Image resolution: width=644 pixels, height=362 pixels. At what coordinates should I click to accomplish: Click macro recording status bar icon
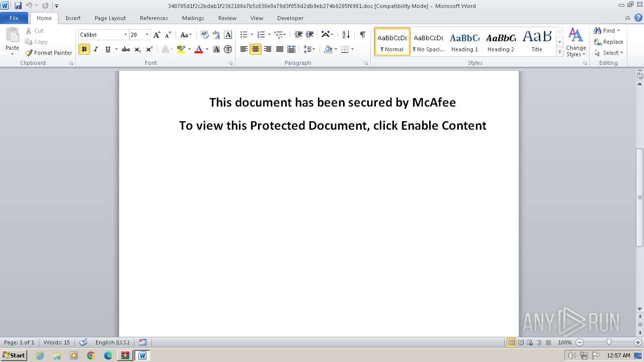tap(143, 342)
